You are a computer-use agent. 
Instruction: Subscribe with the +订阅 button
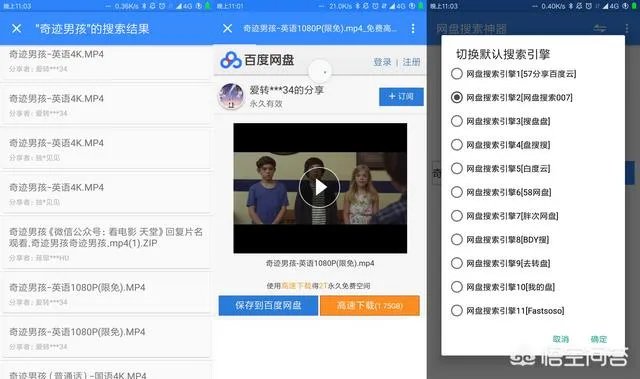(401, 97)
